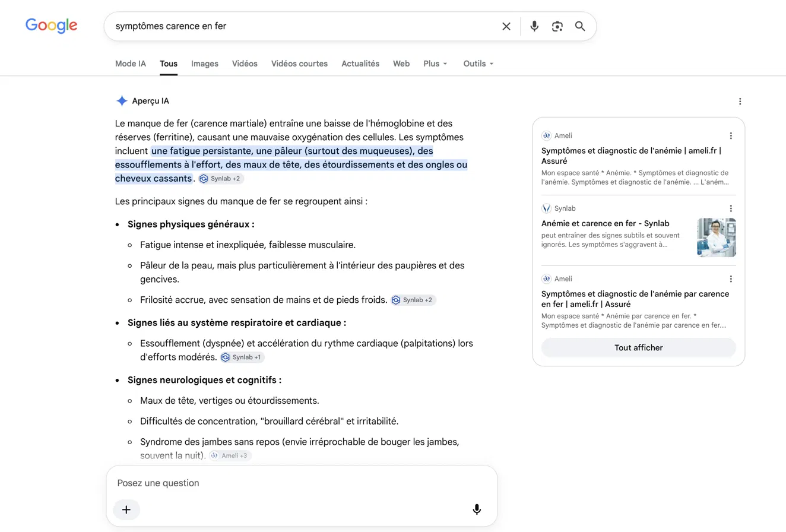Viewport: 786px width, 532px height.
Task: Open the Vidéos tab
Action: tap(245, 64)
